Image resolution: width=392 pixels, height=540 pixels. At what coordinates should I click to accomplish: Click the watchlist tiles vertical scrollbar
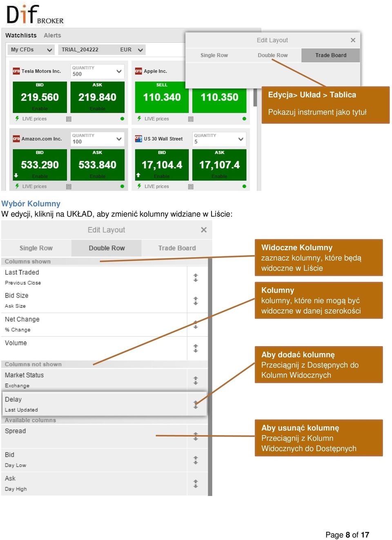tap(255, 97)
